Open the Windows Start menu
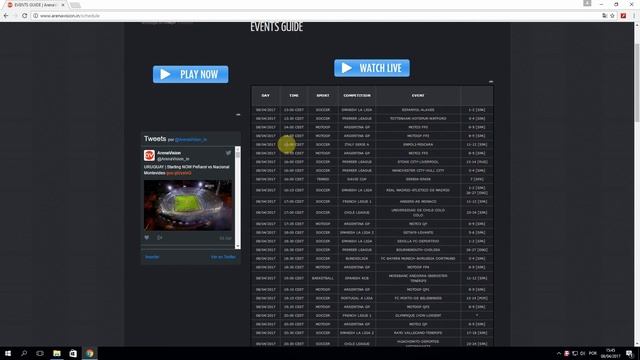Image resolution: width=640 pixels, height=360 pixels. 8,353
